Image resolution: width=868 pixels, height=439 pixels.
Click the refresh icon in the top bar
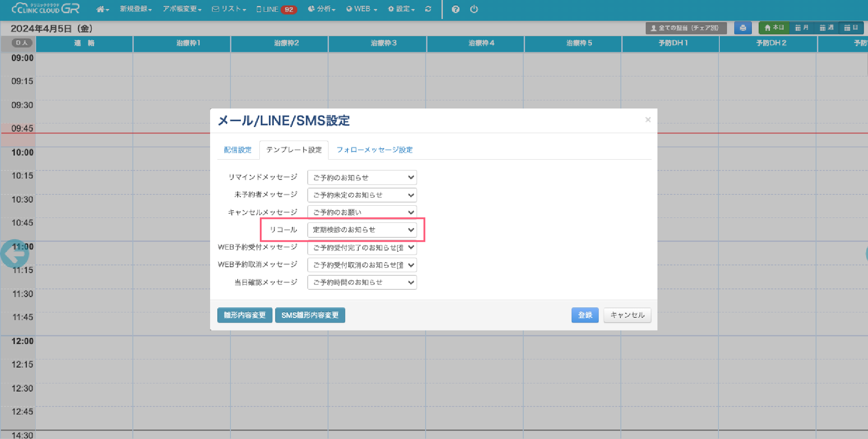428,9
